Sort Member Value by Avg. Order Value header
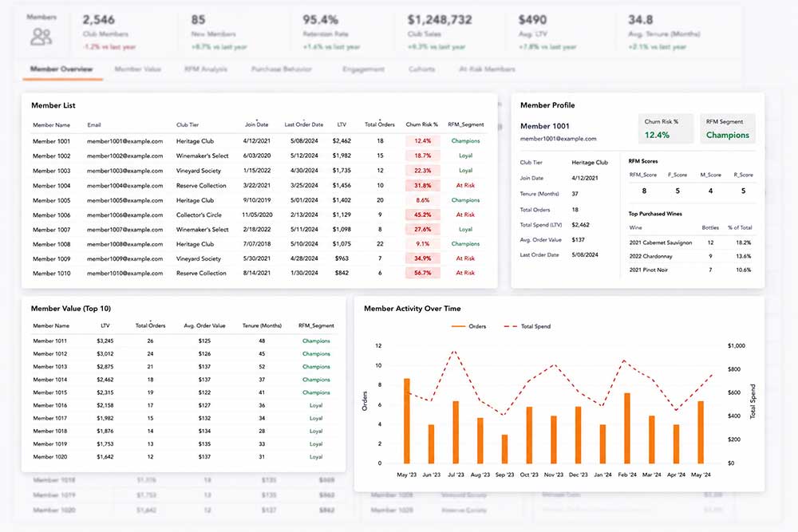Screen dimensions: 798x532 coord(204,325)
